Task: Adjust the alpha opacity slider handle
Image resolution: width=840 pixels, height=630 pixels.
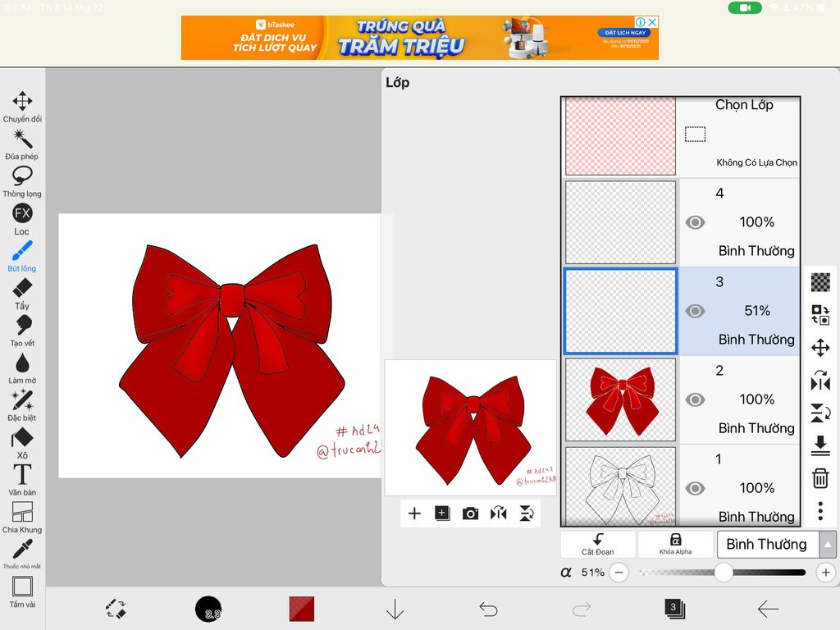Action: [x=724, y=573]
